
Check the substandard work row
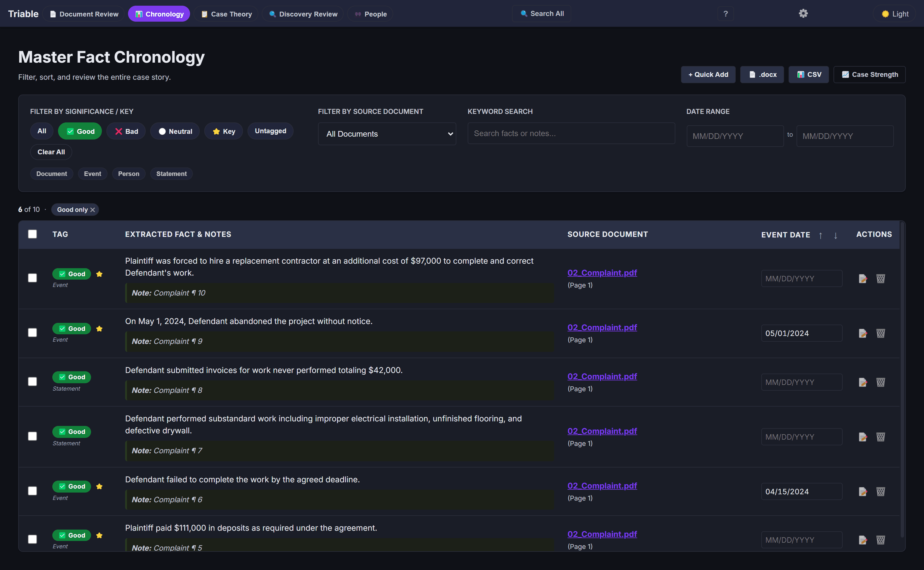click(x=32, y=436)
